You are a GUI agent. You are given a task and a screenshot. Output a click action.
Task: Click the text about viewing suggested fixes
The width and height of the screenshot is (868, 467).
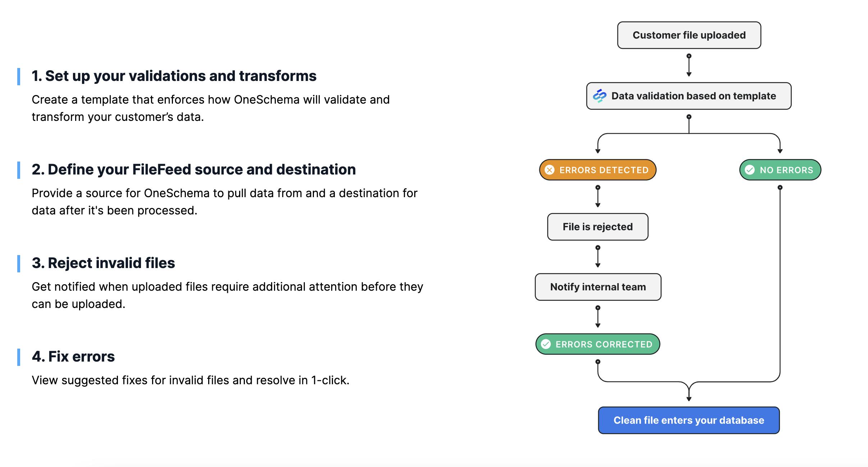pyautogui.click(x=191, y=380)
